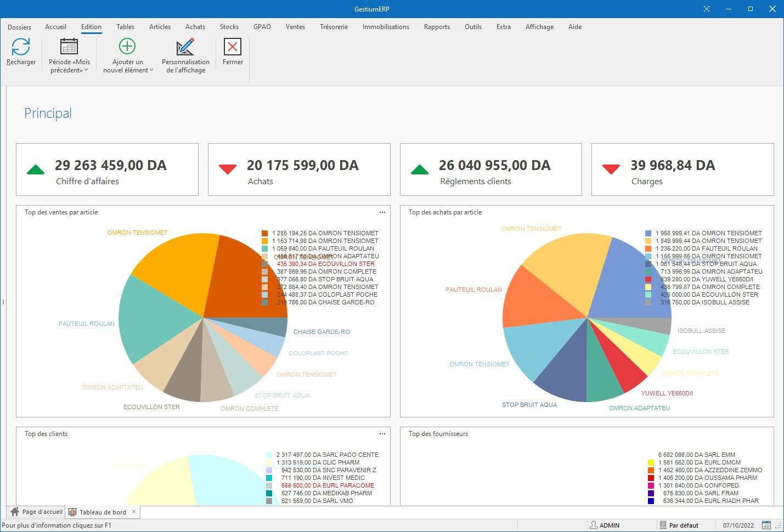This screenshot has width=784, height=532.
Task: Click 1 958 999,41 DA legend swatch in purchases chart
Action: 648,233
